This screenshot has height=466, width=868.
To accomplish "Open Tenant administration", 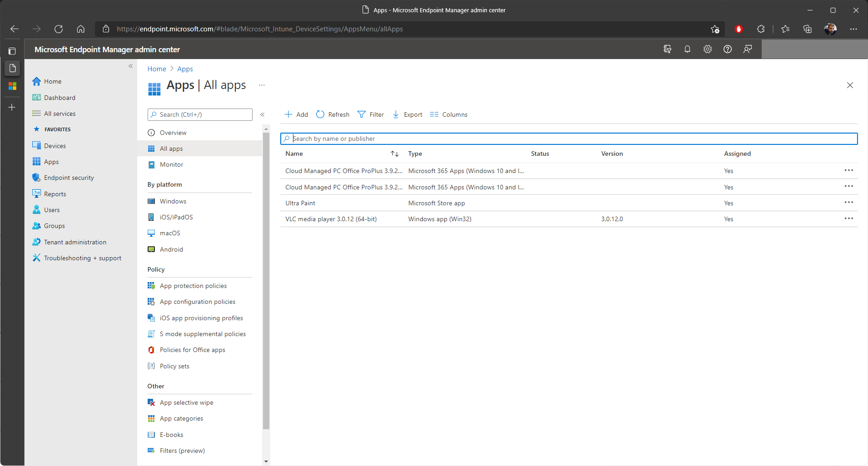I will (69, 242).
